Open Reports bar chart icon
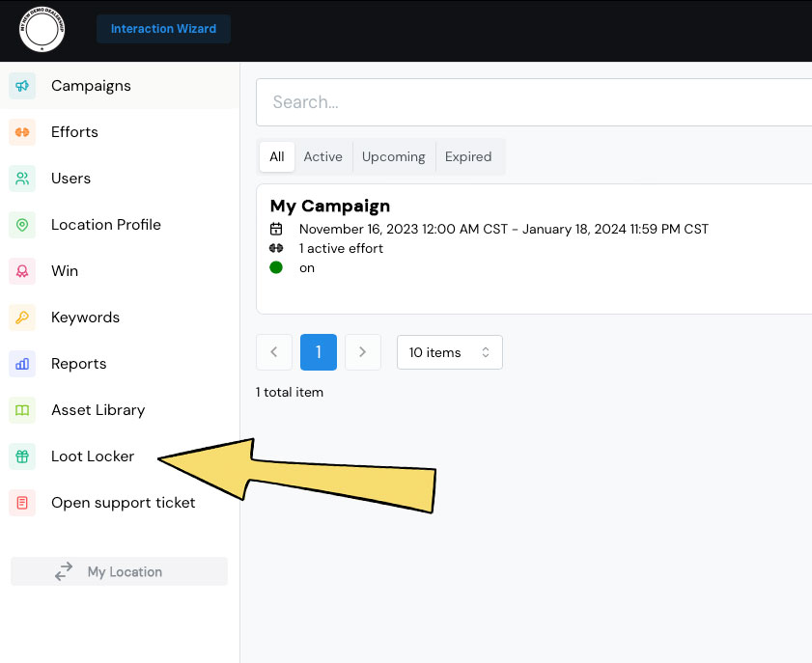The image size is (812, 663). click(x=22, y=364)
